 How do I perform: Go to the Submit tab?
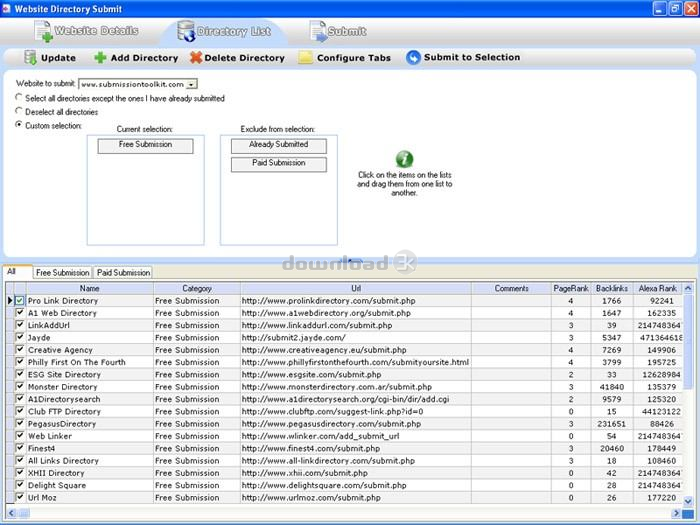click(338, 31)
